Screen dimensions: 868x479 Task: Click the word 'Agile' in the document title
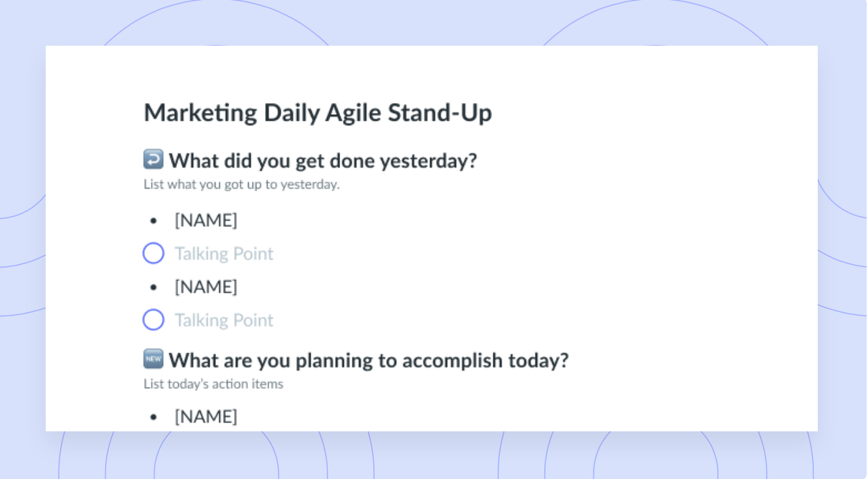click(x=358, y=114)
